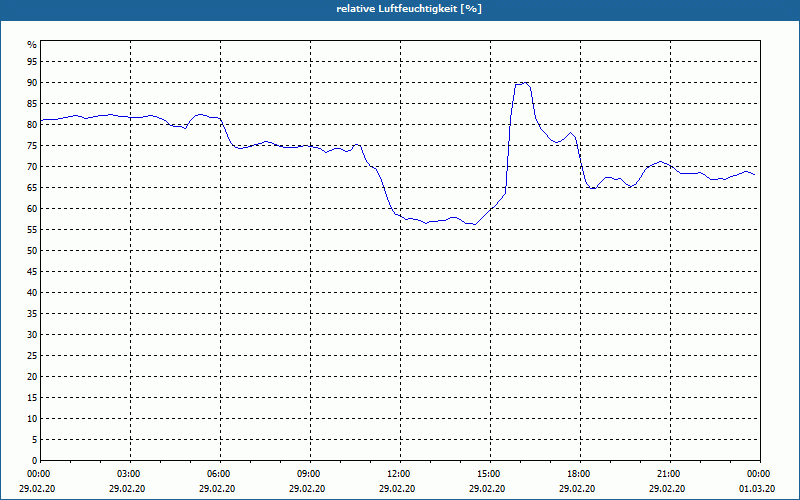Click the '29.02.20' date under 03:00
The height and width of the screenshot is (500, 800).
(x=127, y=489)
